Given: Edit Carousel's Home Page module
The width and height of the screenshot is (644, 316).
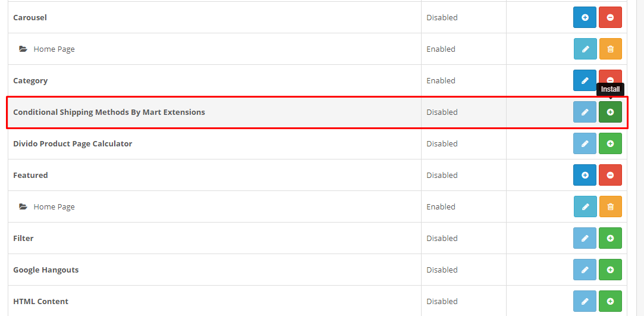Looking at the screenshot, I should 585,49.
